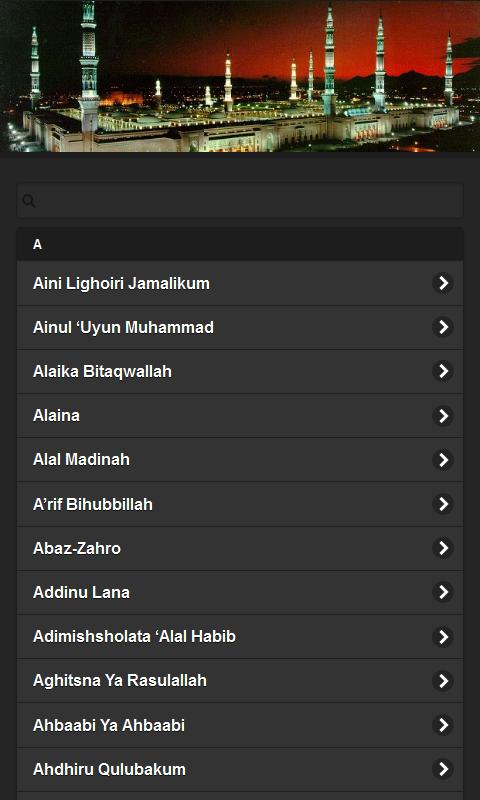Tap the arrow icon beside Aini Lighoiri Jamalikum
This screenshot has width=480, height=800.
443,283
